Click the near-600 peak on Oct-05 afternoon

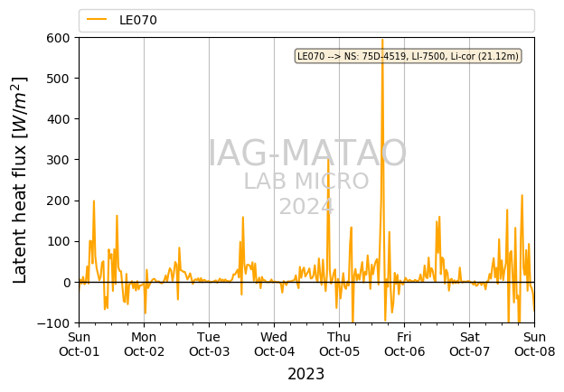click(x=382, y=41)
